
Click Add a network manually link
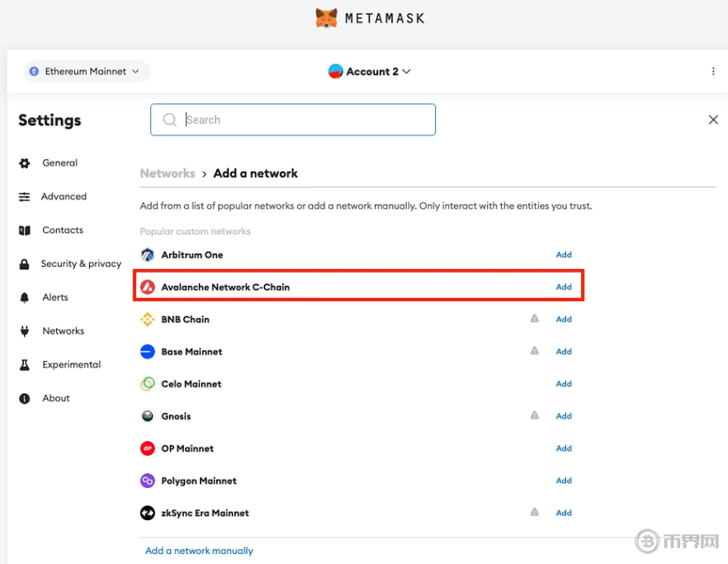[199, 551]
